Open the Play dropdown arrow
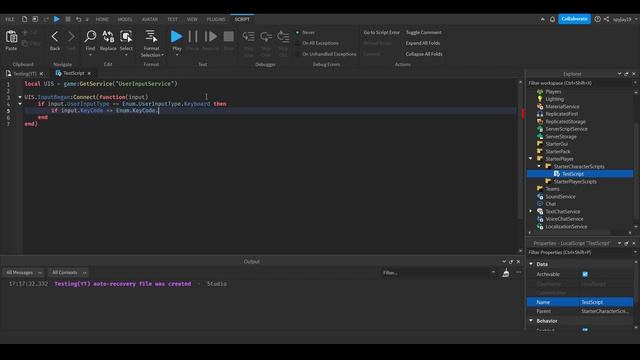 pyautogui.click(x=177, y=55)
